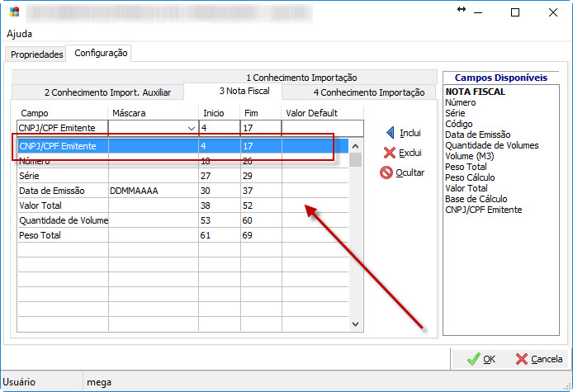Switch to the Propriedades tab

[36, 54]
